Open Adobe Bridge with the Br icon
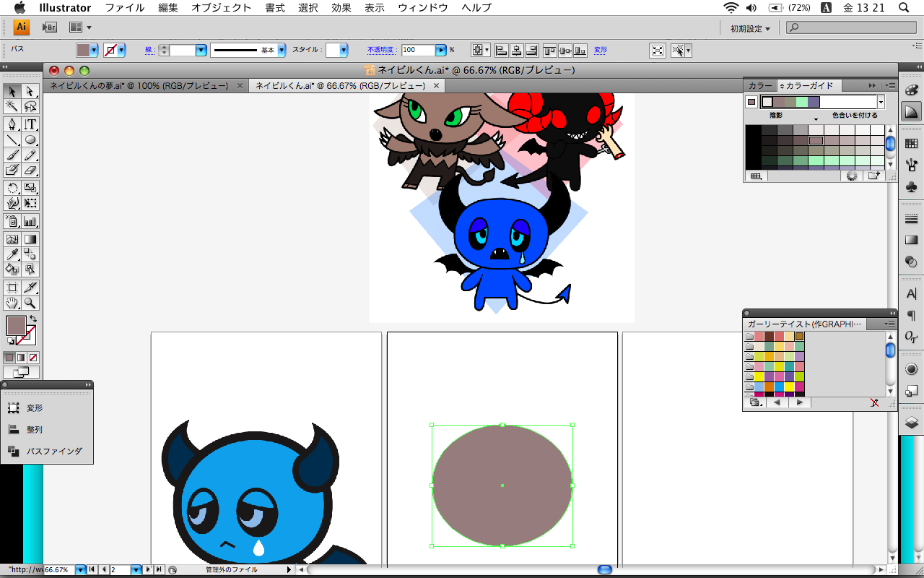Image resolution: width=924 pixels, height=578 pixels. pyautogui.click(x=50, y=27)
